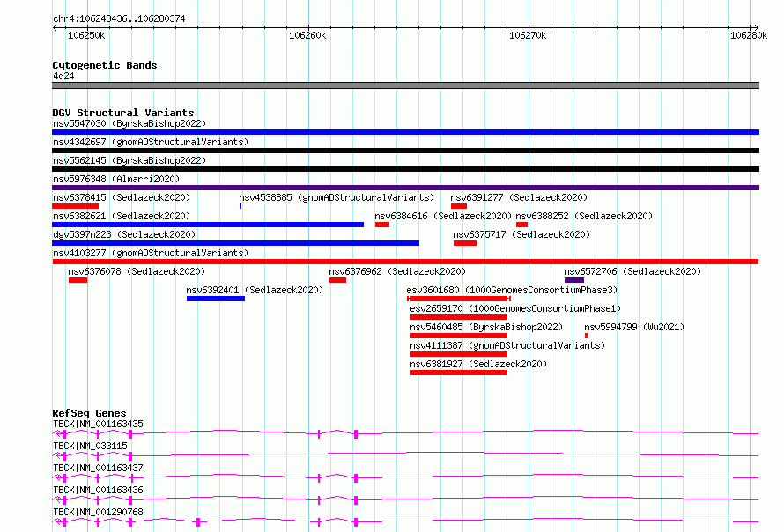This screenshot has width=784, height=532.
Task: Open the nsv5562145 ByrskaBishop2022 variant label
Action: 129,160
